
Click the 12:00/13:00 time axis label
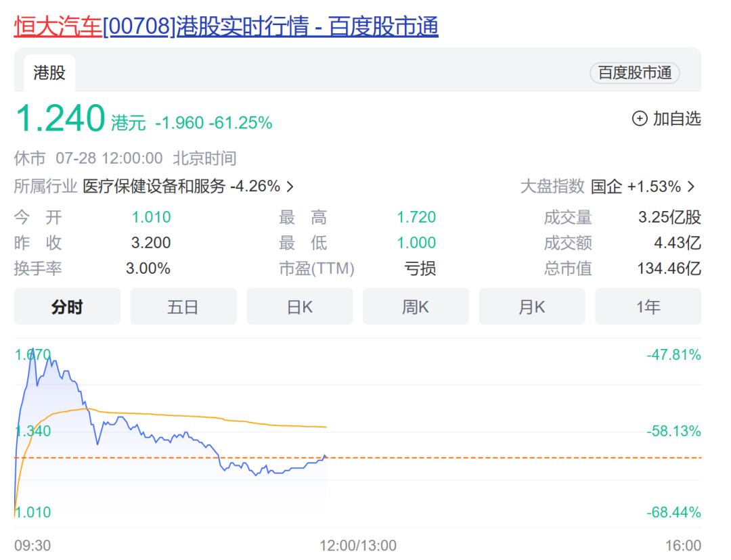(358, 545)
